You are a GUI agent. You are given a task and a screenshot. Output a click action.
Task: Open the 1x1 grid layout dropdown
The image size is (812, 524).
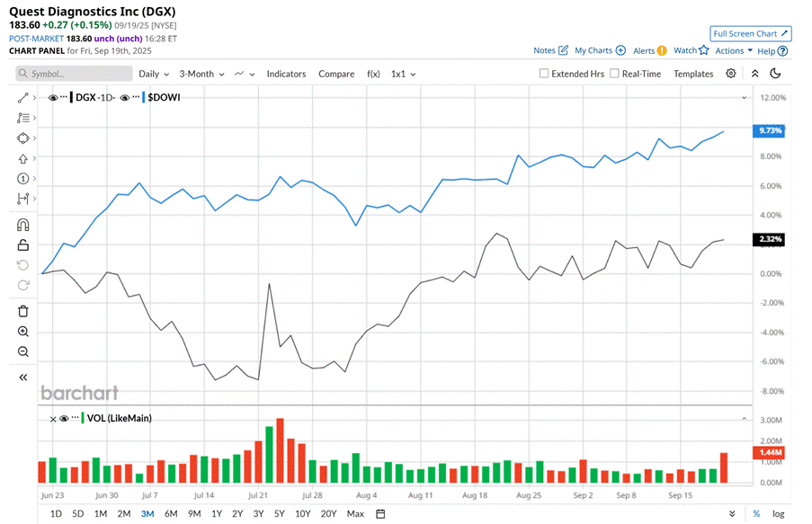[404, 74]
